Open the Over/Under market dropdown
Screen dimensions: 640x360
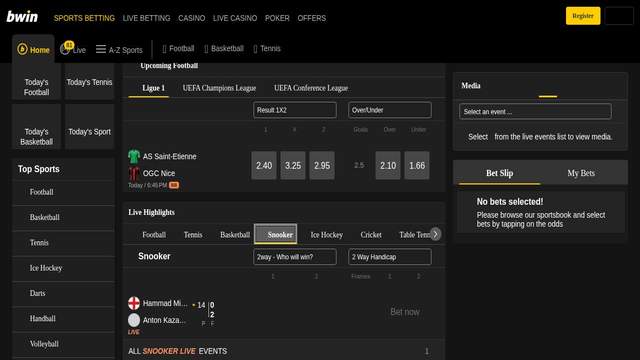click(390, 110)
